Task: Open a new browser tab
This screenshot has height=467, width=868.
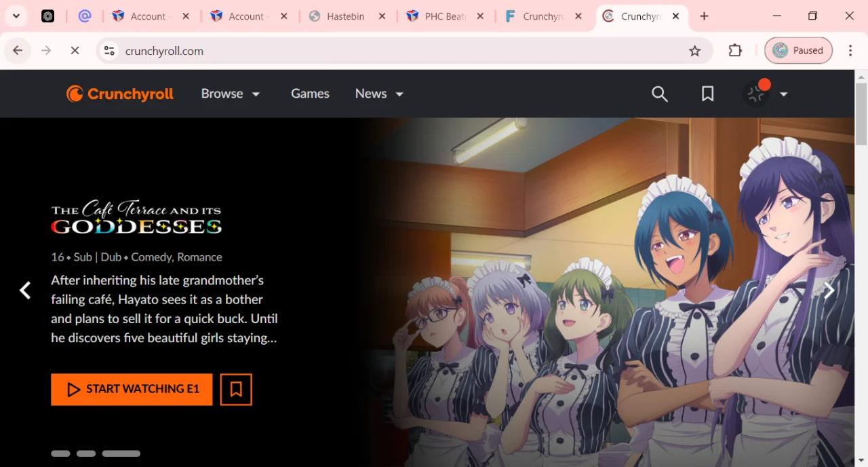Action: point(704,16)
